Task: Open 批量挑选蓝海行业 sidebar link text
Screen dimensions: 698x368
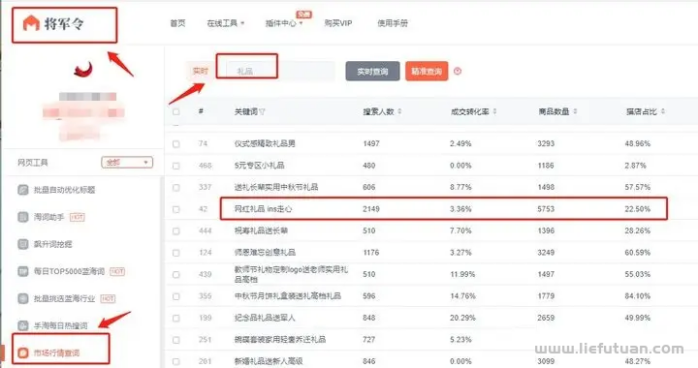Action: [x=65, y=299]
